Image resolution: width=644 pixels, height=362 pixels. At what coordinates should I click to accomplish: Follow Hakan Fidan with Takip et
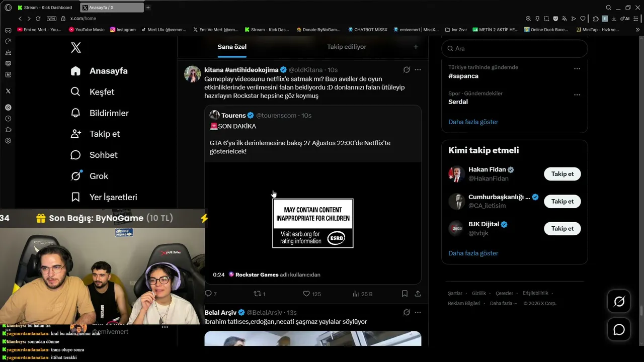pyautogui.click(x=562, y=174)
